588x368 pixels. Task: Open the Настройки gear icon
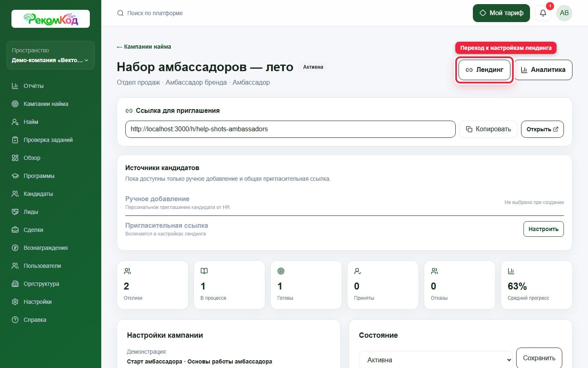[15, 302]
